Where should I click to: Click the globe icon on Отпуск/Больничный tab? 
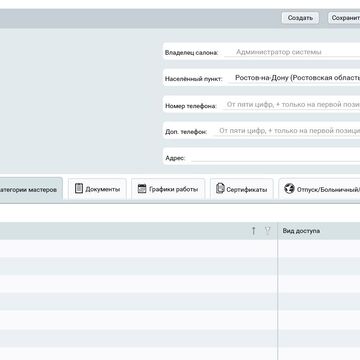point(289,189)
